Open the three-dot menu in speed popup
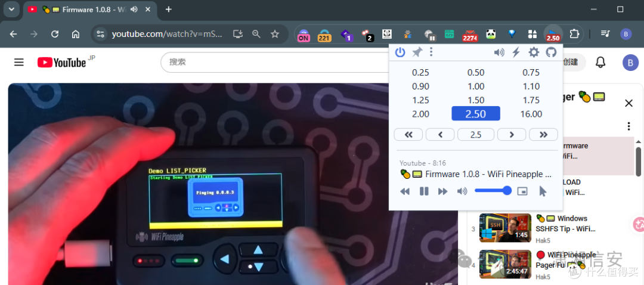This screenshot has width=644, height=285. coord(431,52)
